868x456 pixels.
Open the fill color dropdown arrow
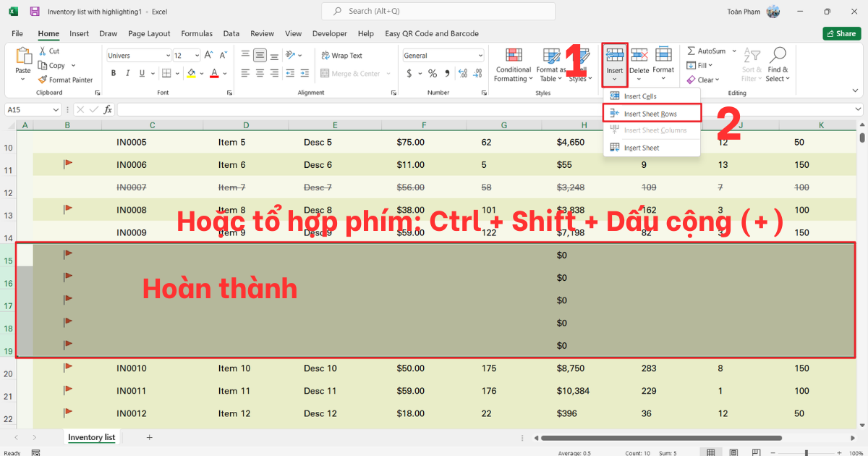202,74
